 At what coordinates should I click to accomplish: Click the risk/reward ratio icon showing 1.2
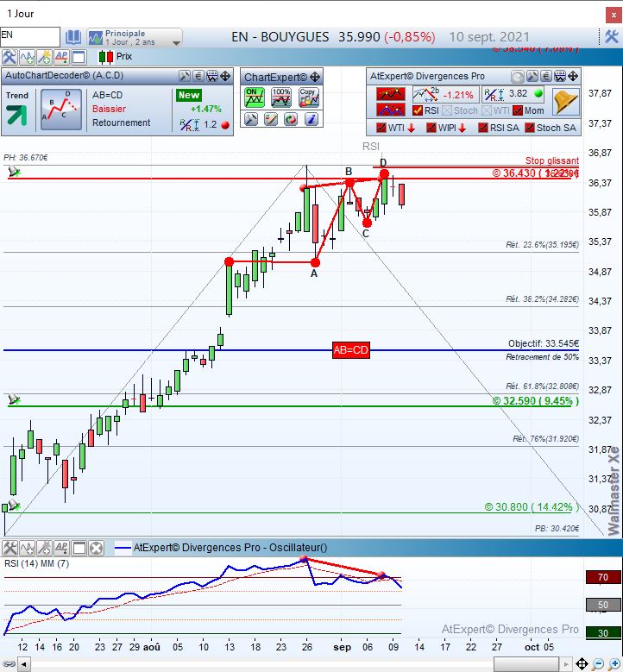click(190, 125)
